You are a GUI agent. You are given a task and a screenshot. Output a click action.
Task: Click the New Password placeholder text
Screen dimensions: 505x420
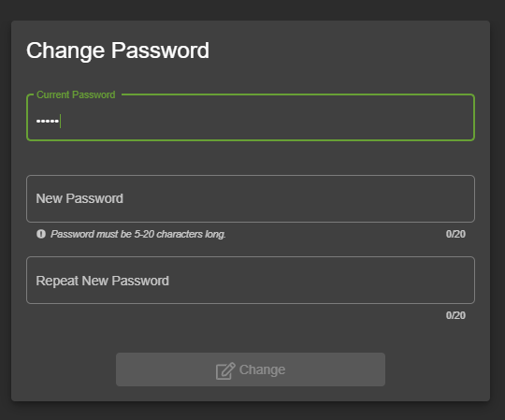[79, 198]
